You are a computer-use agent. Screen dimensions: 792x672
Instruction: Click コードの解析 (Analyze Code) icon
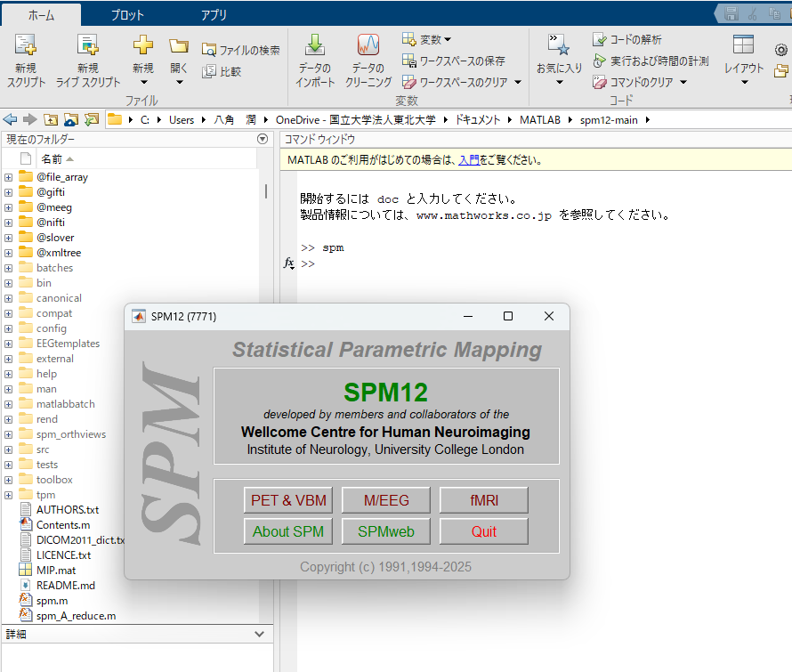tap(600, 40)
